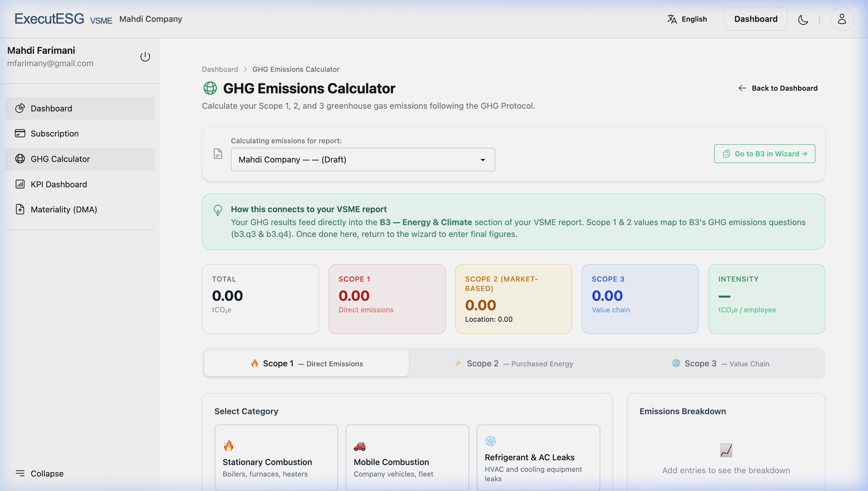Select the Stationary Combustion category card
The height and width of the screenshot is (491, 868).
click(276, 457)
